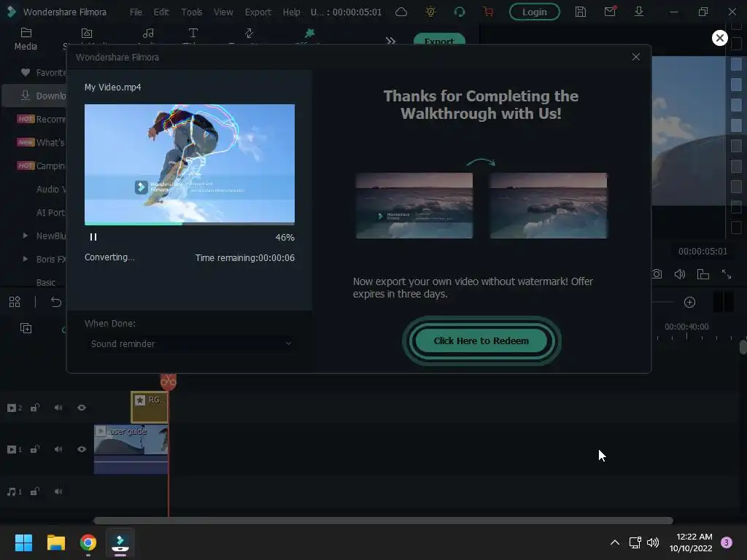The height and width of the screenshot is (560, 747).
Task: Select the user guide clip on track 1
Action: pos(131,449)
